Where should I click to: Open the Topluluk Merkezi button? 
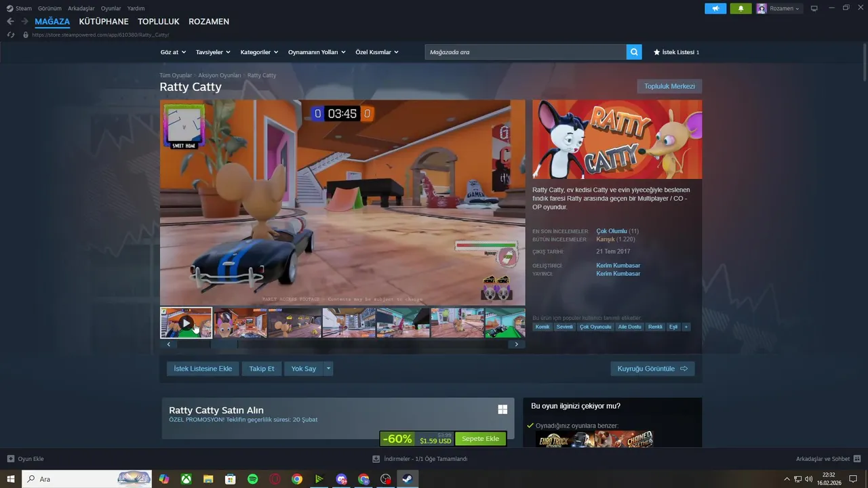click(x=669, y=86)
